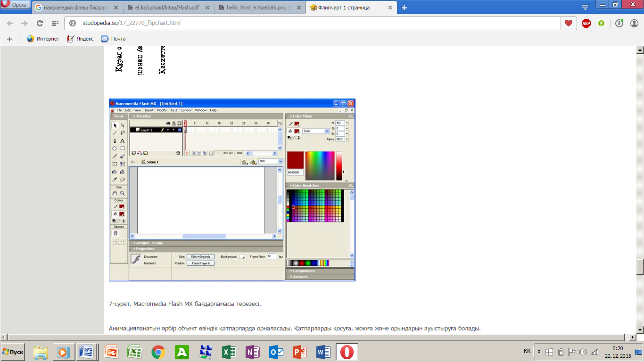Open the File menu in Flash MX
This screenshot has width=644, height=362.
pyautogui.click(x=119, y=110)
